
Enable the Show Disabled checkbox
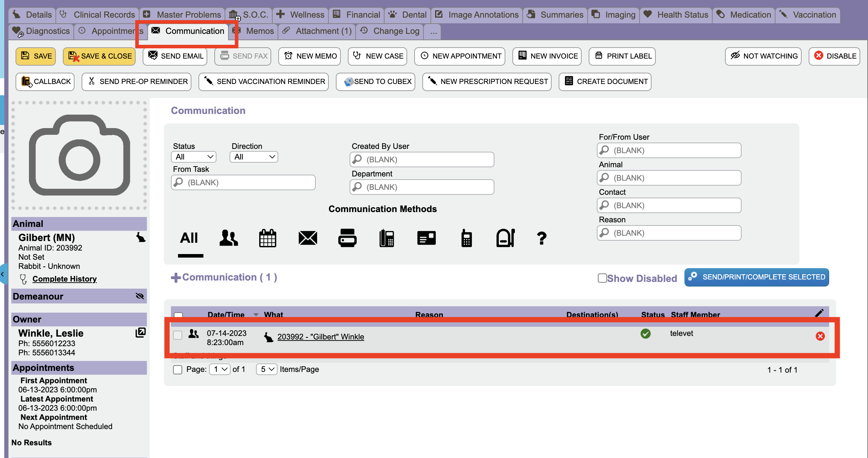pyautogui.click(x=602, y=278)
